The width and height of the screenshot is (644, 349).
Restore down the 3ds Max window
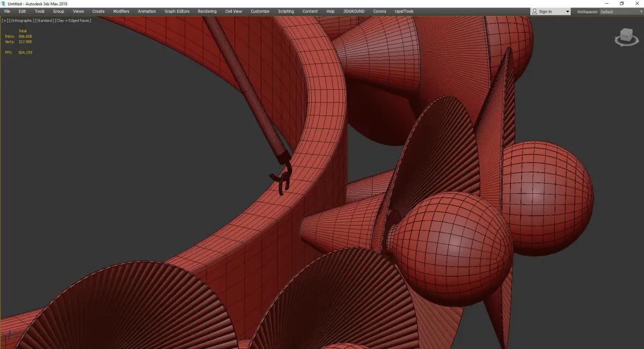coord(621,4)
